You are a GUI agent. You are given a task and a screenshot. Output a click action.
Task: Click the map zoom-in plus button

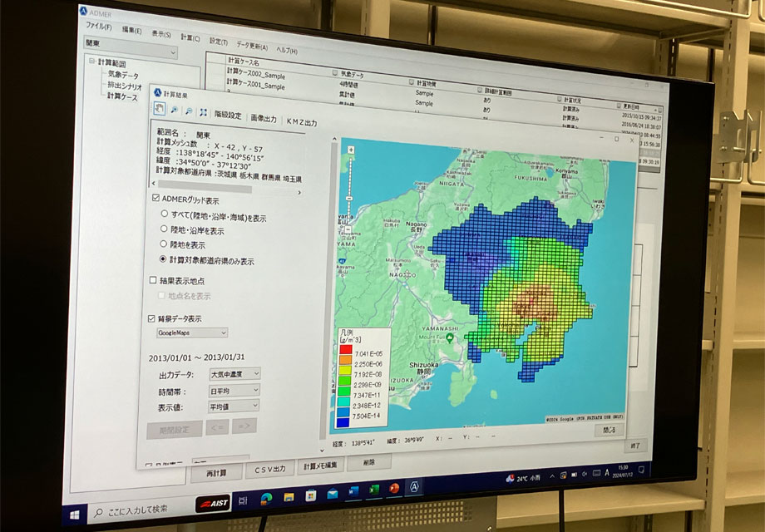(x=351, y=150)
